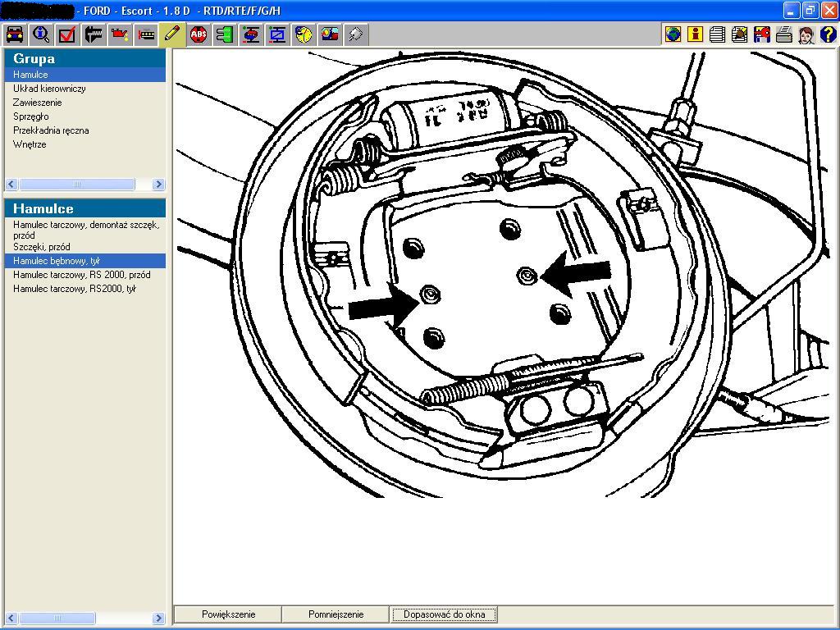Open Szczęki, przód brake topic
The image size is (840, 630).
pyautogui.click(x=41, y=247)
